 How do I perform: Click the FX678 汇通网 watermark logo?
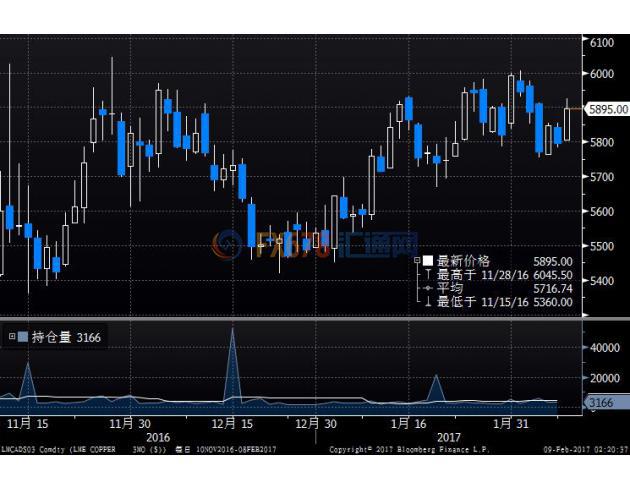(315, 244)
